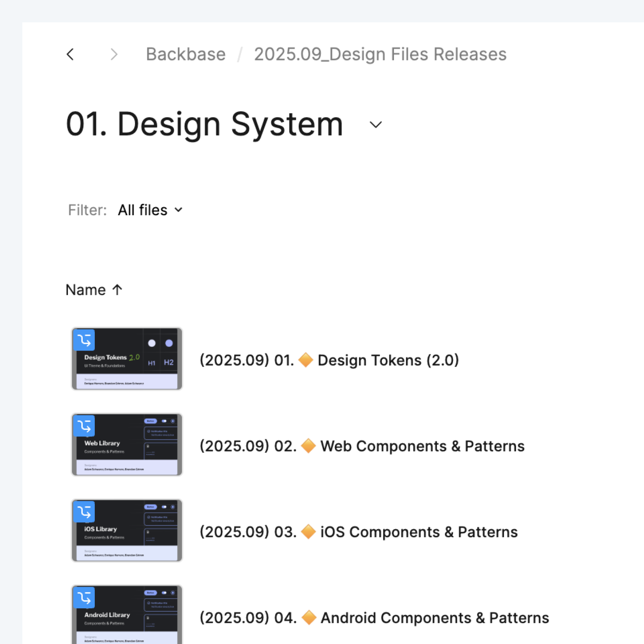
Task: Select (2025.09) 02. Web Components & Patterns name
Action: 362,446
